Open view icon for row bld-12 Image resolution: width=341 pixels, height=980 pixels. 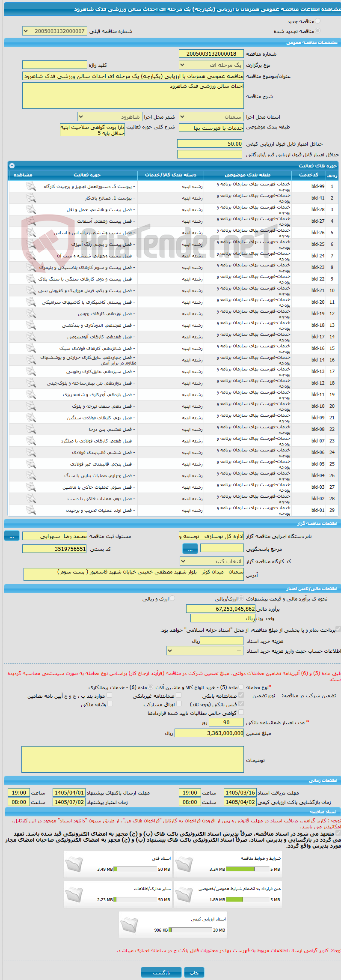point(31,383)
